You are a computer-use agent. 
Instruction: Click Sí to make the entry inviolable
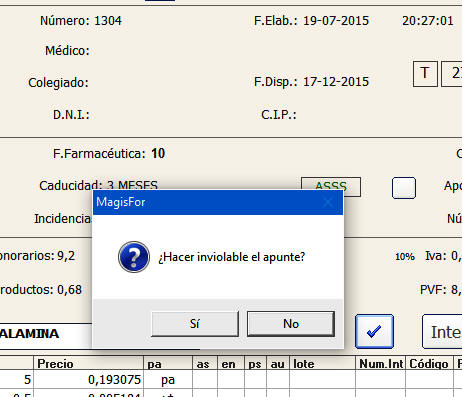(x=195, y=324)
